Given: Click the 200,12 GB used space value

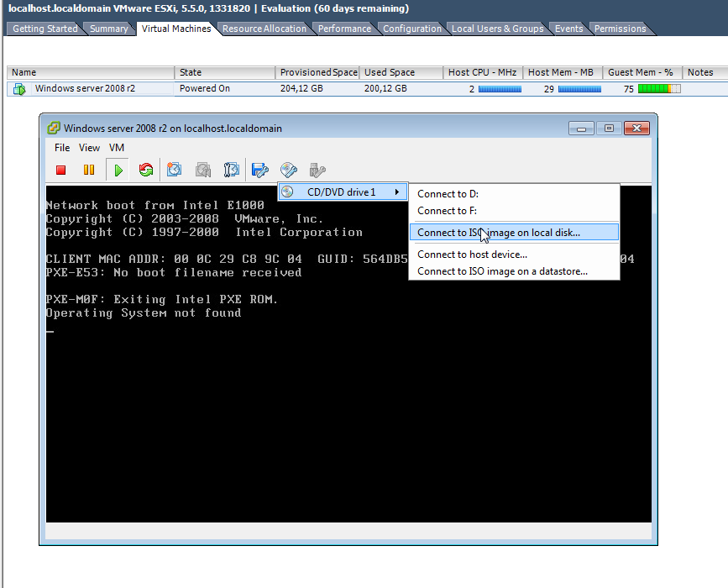Looking at the screenshot, I should [x=385, y=88].
